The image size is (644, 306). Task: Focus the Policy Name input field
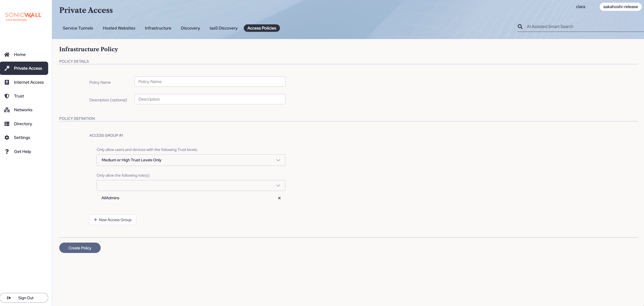point(210,82)
